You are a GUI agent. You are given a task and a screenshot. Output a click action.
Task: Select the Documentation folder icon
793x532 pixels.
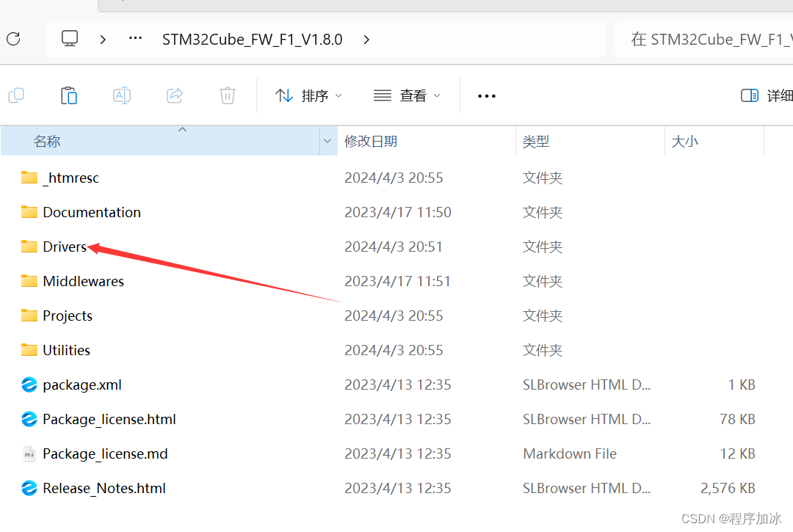[29, 211]
